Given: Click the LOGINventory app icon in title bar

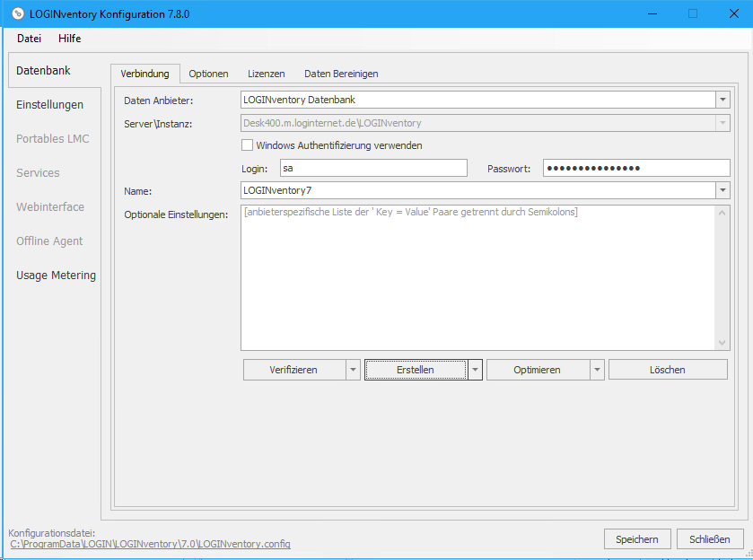Looking at the screenshot, I should 18,14.
